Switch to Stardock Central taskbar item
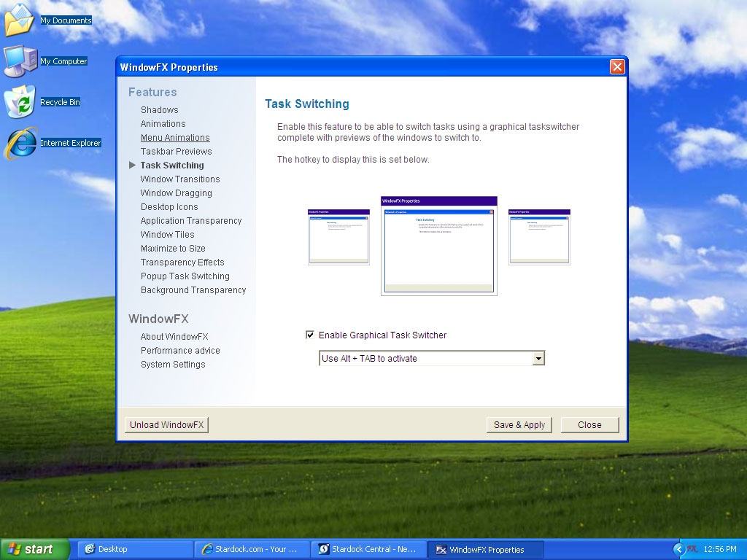747x560 pixels. tap(368, 549)
